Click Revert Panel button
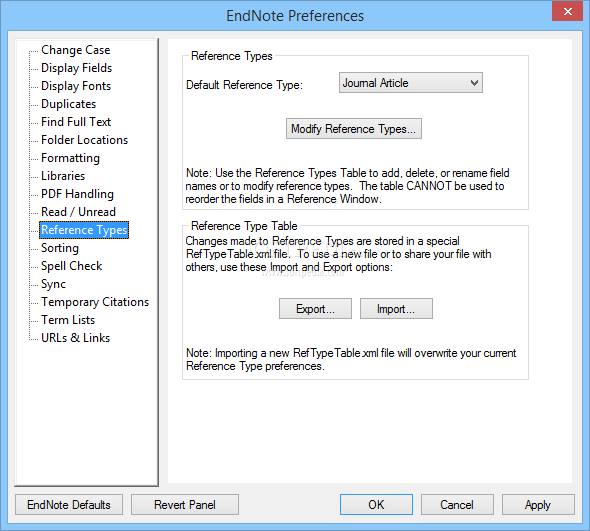Image resolution: width=590 pixels, height=531 pixels. click(x=185, y=505)
